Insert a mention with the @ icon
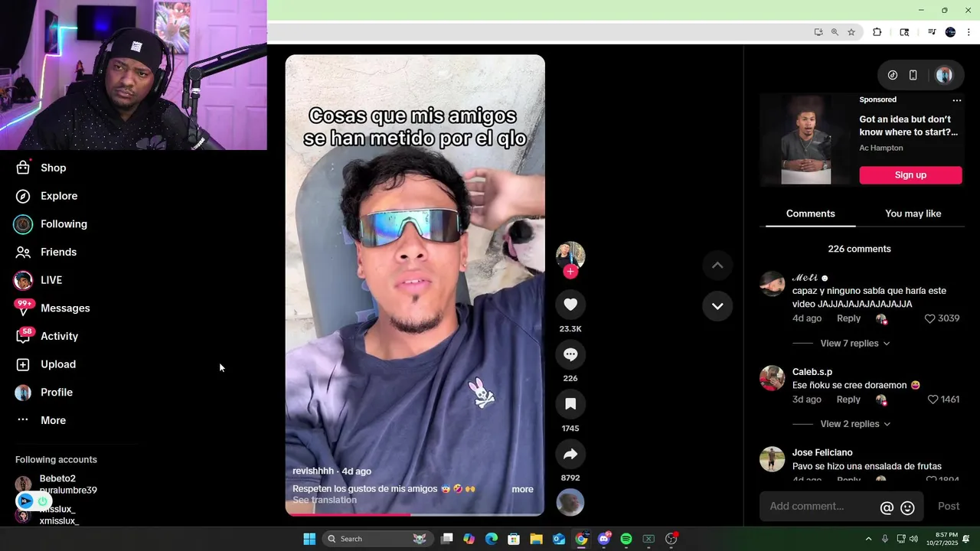 [x=887, y=507]
